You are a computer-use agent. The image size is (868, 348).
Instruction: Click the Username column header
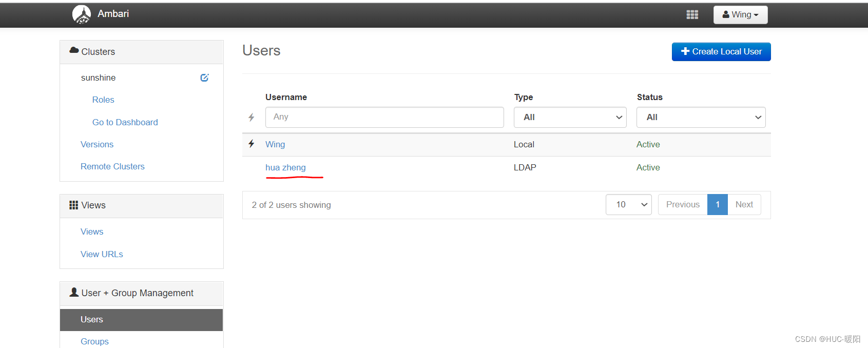tap(286, 97)
